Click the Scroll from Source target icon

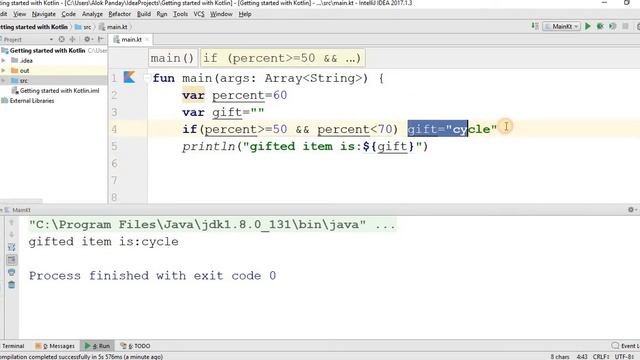pos(61,39)
